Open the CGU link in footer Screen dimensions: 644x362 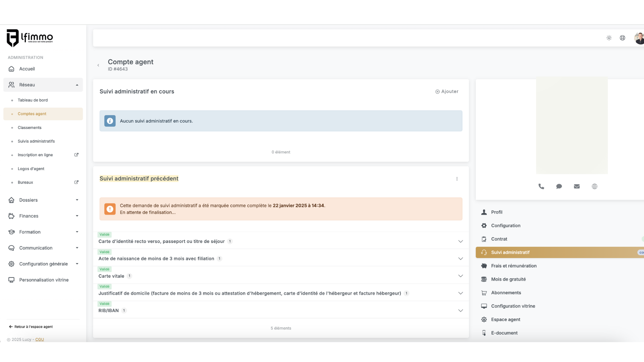pos(40,340)
